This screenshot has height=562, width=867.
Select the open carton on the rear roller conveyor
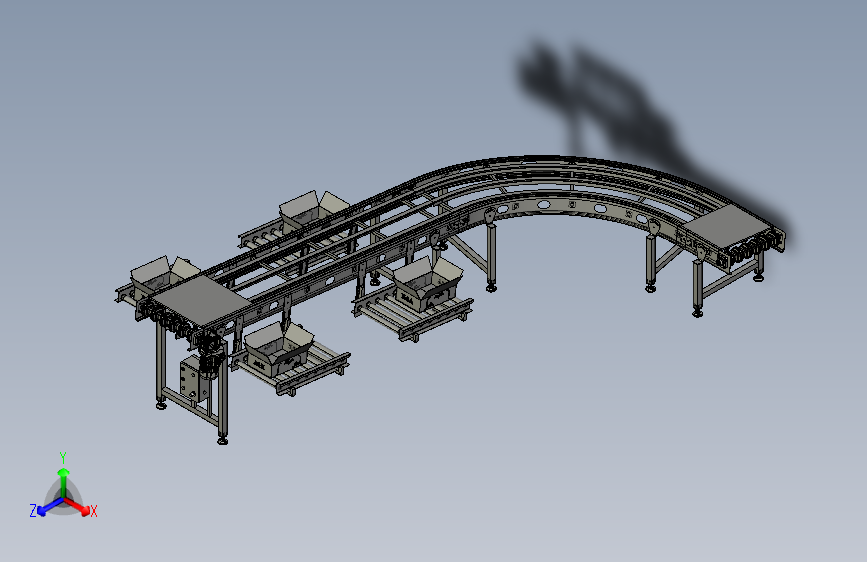[313, 211]
